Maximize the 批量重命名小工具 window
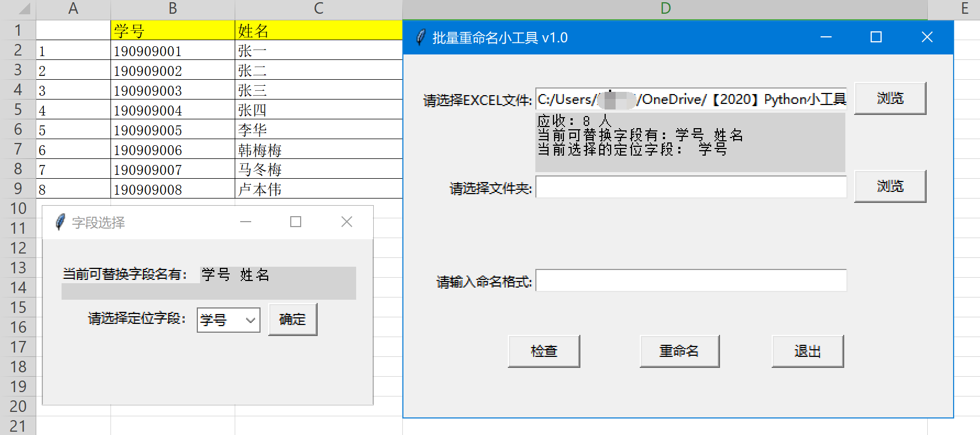 pyautogui.click(x=876, y=37)
